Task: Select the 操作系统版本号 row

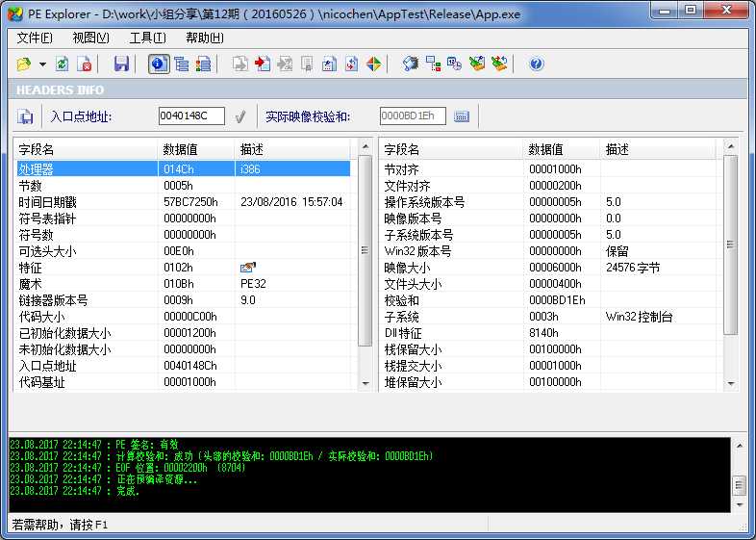Action: (548, 202)
